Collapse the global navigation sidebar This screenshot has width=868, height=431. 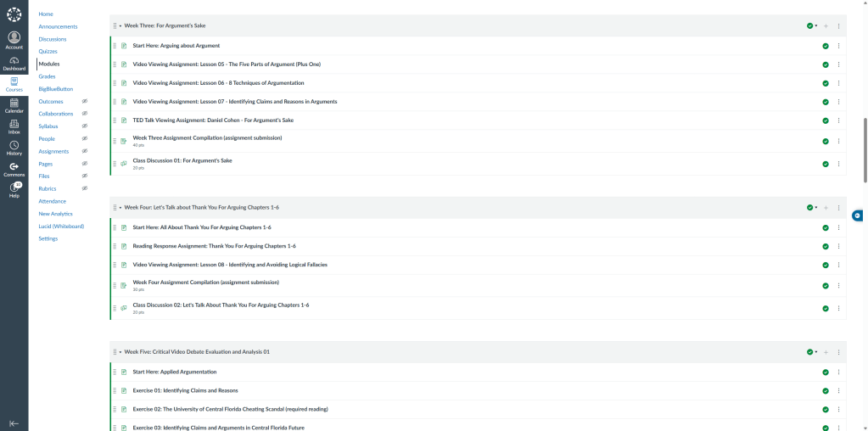pos(14,423)
